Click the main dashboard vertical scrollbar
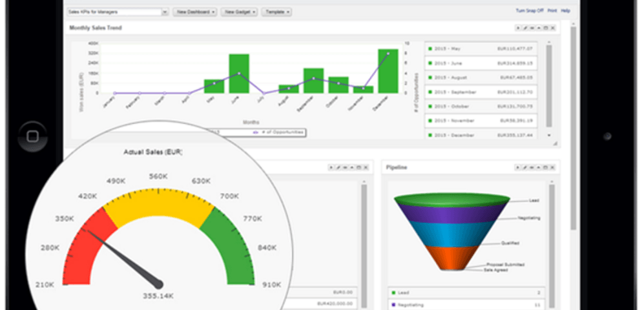Image resolution: width=644 pixels, height=310 pixels. coord(574,127)
